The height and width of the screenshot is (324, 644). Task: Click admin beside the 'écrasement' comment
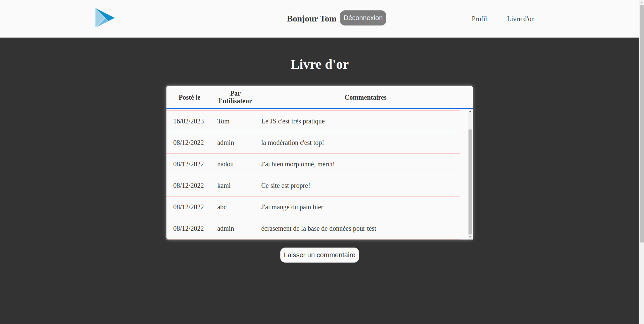226,228
